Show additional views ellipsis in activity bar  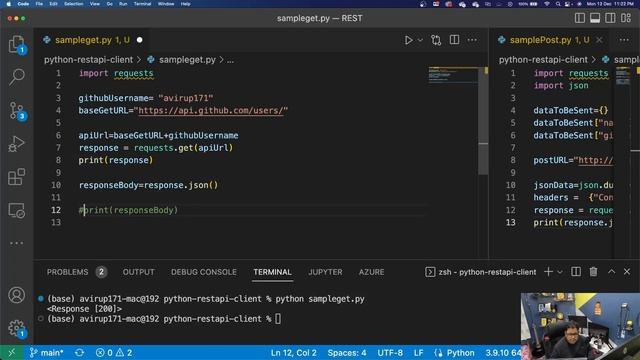16,243
